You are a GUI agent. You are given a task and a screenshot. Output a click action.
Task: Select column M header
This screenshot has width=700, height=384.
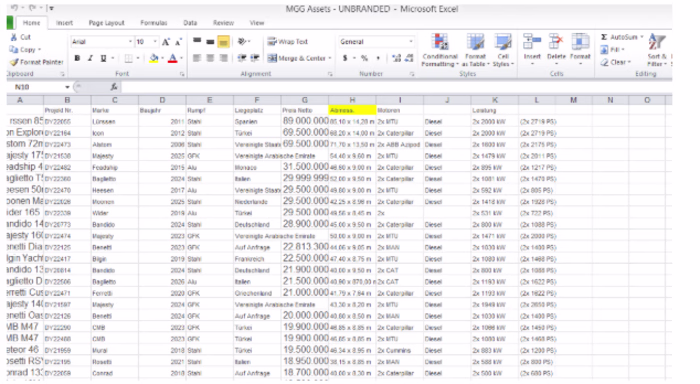pyautogui.click(x=573, y=100)
